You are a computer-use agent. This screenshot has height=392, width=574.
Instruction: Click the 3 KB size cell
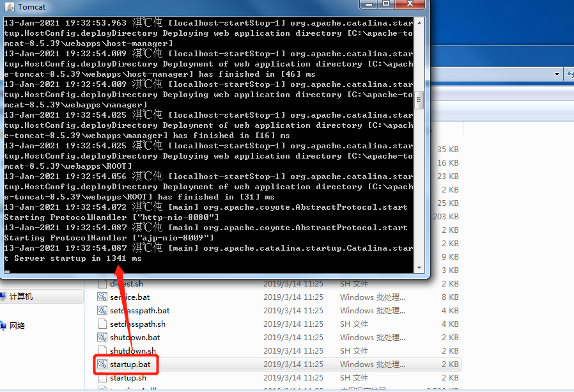[x=450, y=270]
